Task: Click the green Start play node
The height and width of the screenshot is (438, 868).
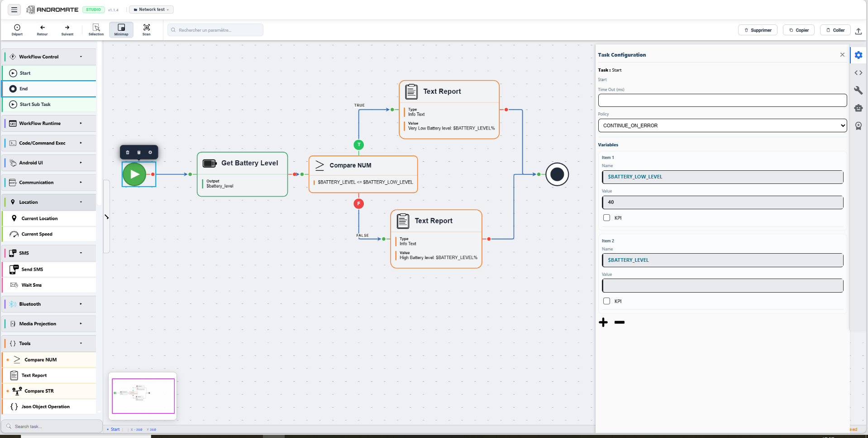Action: (x=134, y=174)
